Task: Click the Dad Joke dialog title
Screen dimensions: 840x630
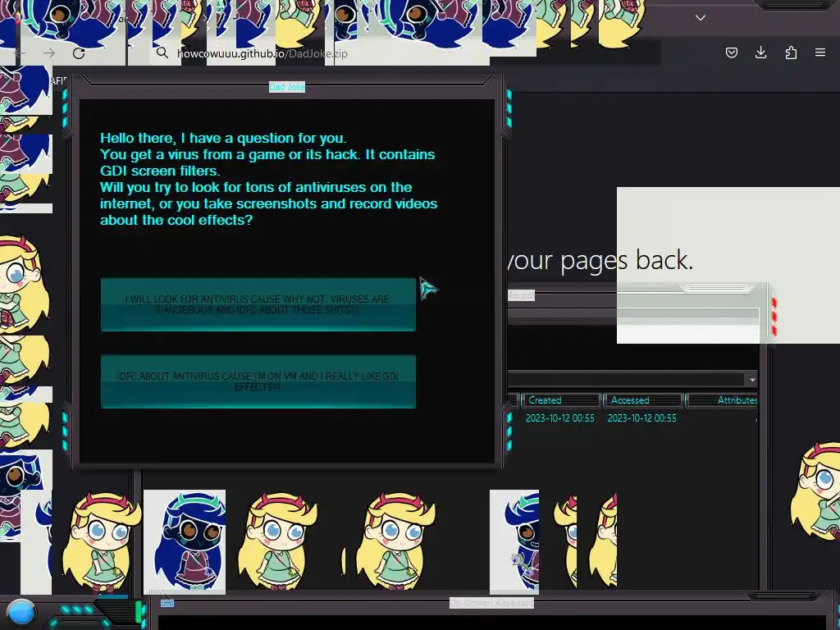Action: [x=287, y=87]
